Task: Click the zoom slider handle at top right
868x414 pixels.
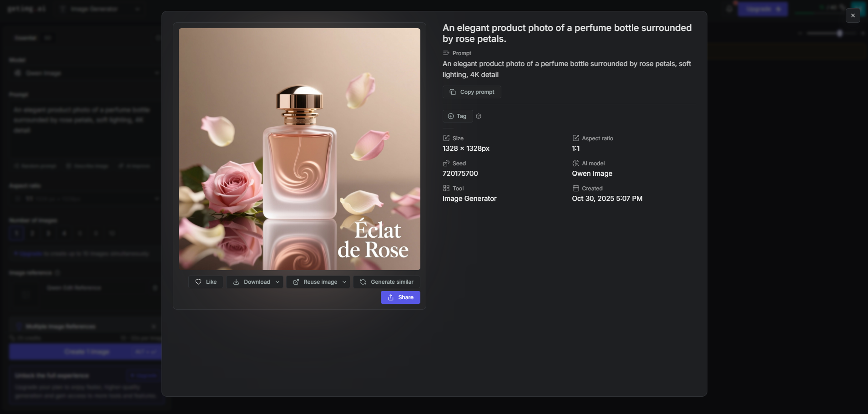Action: 840,33
